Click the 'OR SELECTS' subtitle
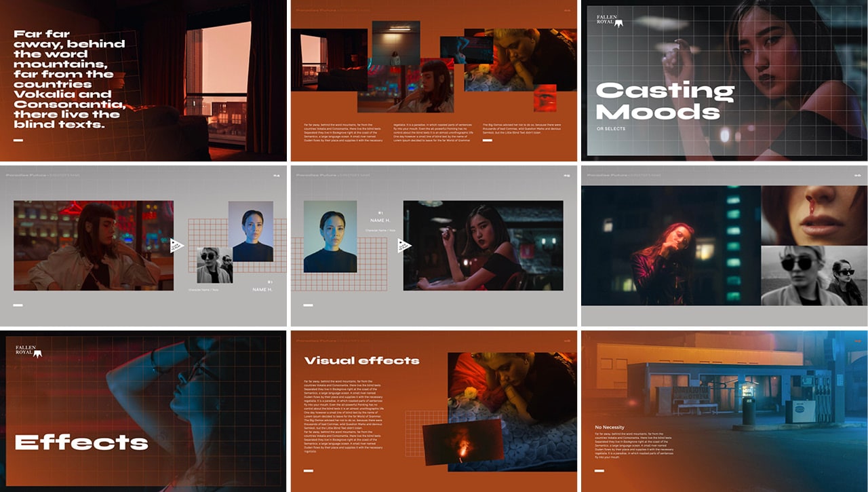The height and width of the screenshot is (492, 868). 611,128
